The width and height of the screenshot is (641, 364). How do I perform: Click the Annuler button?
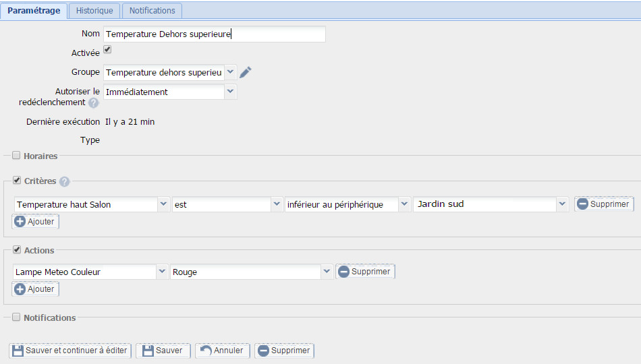pos(223,351)
